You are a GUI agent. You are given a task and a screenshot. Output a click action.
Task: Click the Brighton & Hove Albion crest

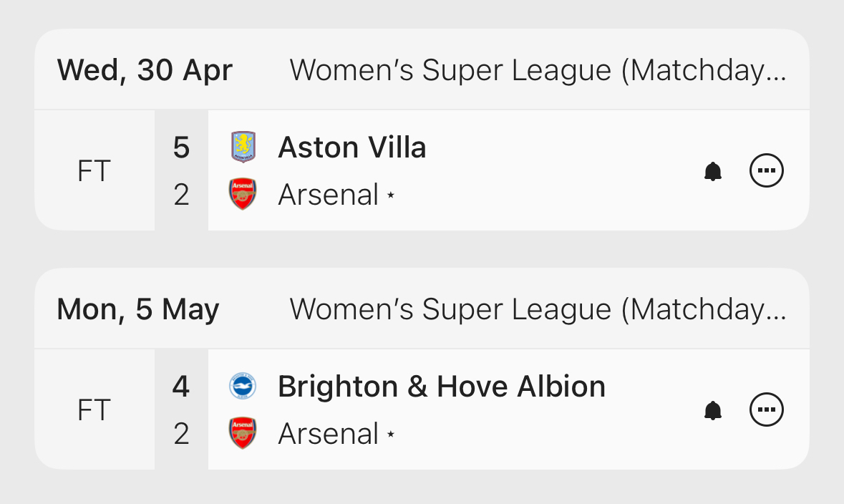(243, 387)
